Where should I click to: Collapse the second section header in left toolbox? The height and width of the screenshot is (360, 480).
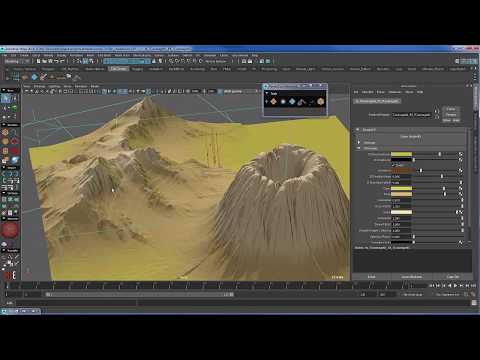(x=4, y=125)
